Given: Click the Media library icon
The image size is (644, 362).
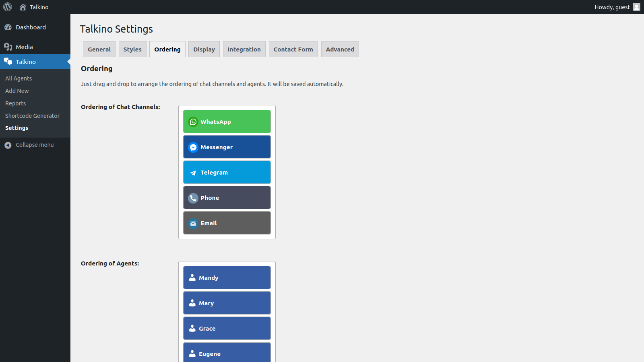Looking at the screenshot, I should [8, 47].
